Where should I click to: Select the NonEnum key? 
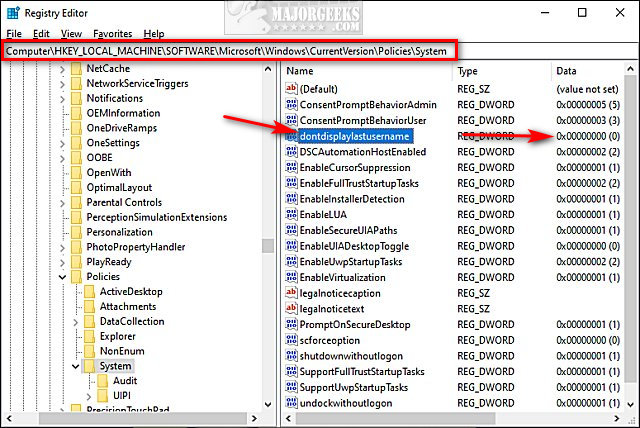(x=122, y=351)
